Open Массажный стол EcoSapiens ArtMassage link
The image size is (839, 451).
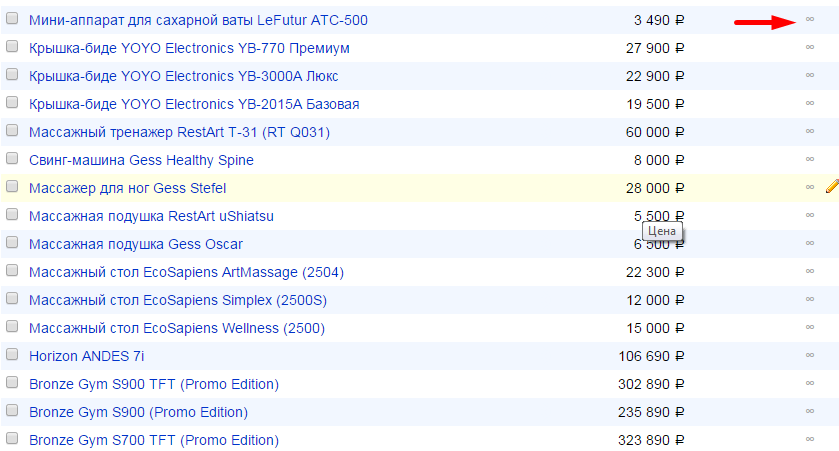pyautogui.click(x=186, y=272)
